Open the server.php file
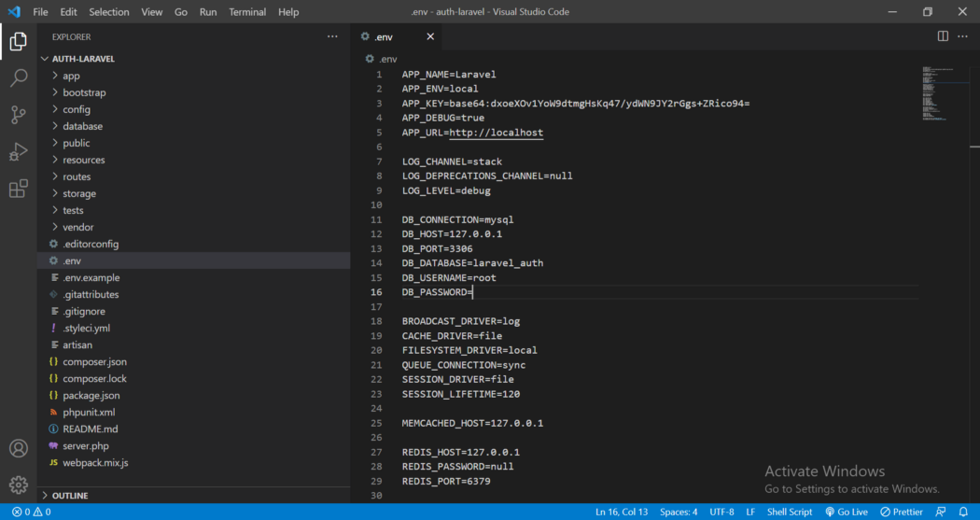Viewport: 980px width, 520px height. point(194,446)
